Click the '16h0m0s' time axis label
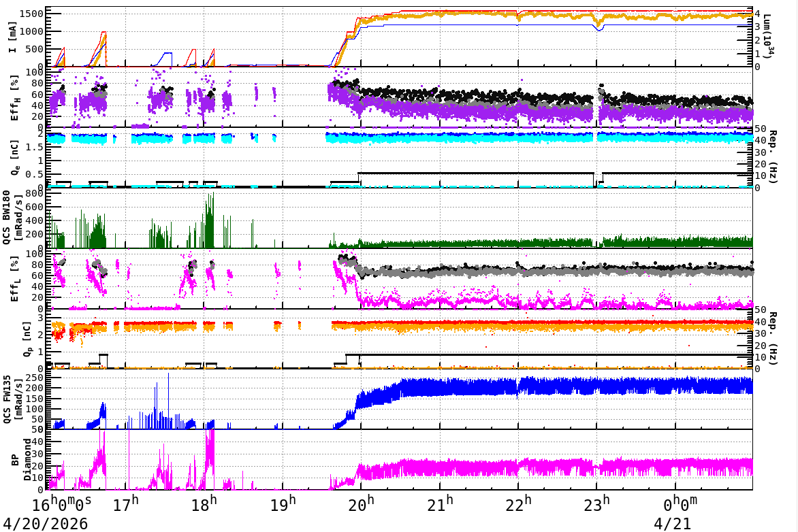The width and height of the screenshot is (798, 532). tap(62, 504)
